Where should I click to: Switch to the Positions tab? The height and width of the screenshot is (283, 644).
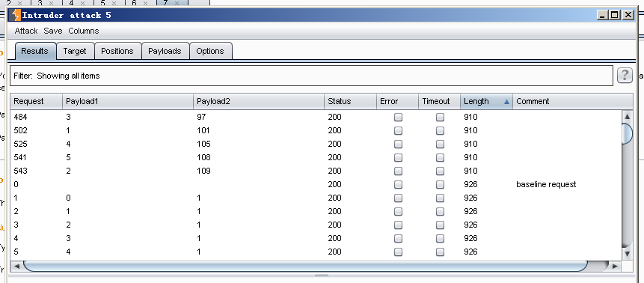(x=117, y=51)
